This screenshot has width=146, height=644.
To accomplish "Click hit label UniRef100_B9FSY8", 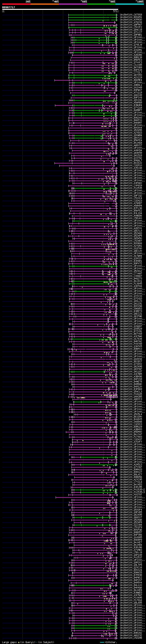I will pyautogui.click(x=131, y=98).
